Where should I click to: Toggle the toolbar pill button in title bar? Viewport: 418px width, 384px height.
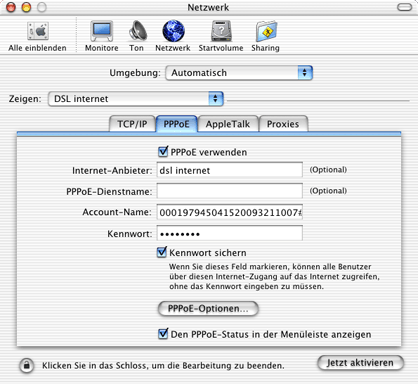(x=404, y=7)
